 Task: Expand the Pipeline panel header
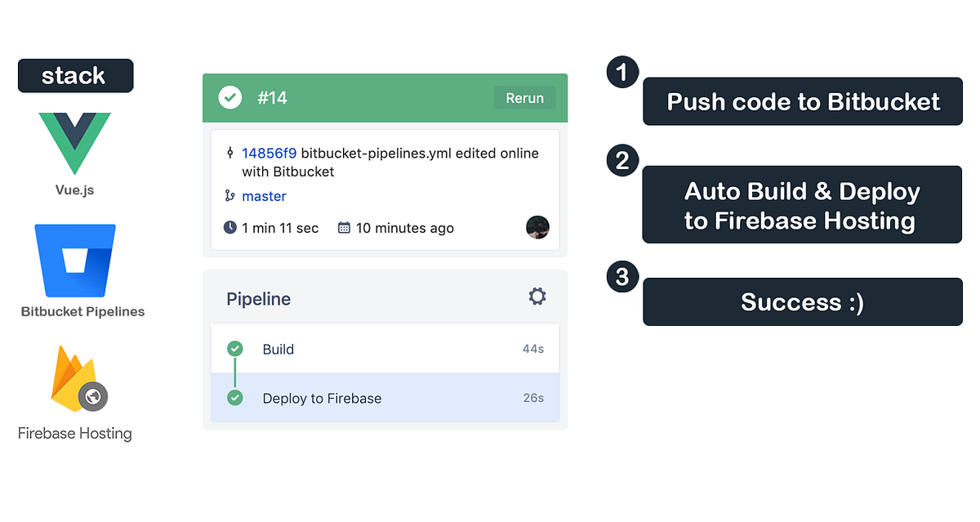tap(258, 298)
